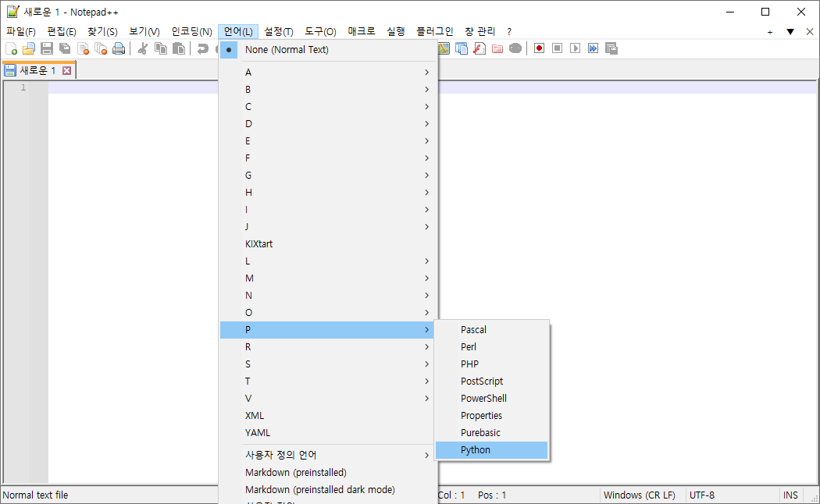Expand the G language submenu
820x504 pixels.
pyautogui.click(x=329, y=175)
